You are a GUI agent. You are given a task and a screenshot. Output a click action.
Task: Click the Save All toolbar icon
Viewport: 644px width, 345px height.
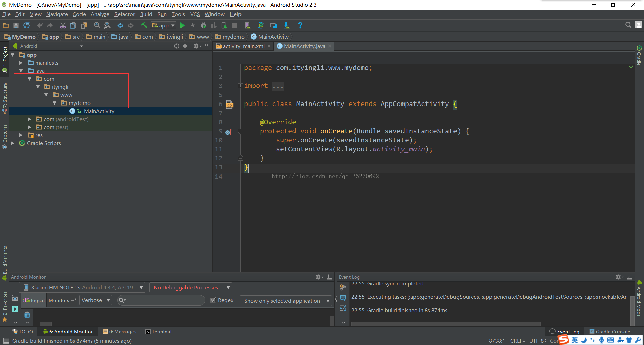[16, 25]
